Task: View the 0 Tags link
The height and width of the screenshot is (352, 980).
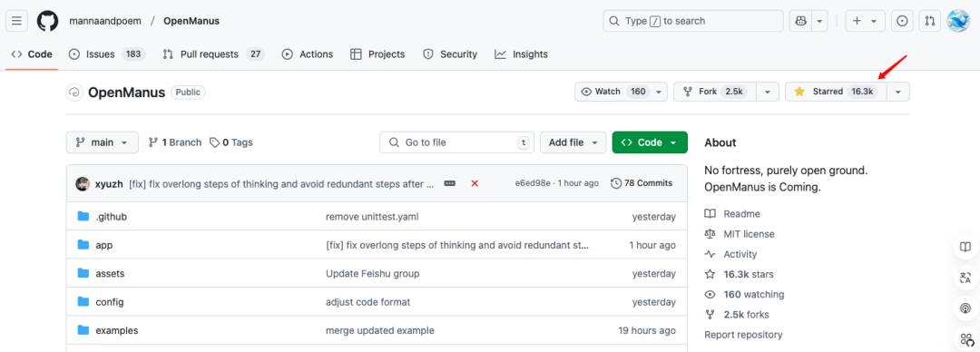Action: coord(230,142)
